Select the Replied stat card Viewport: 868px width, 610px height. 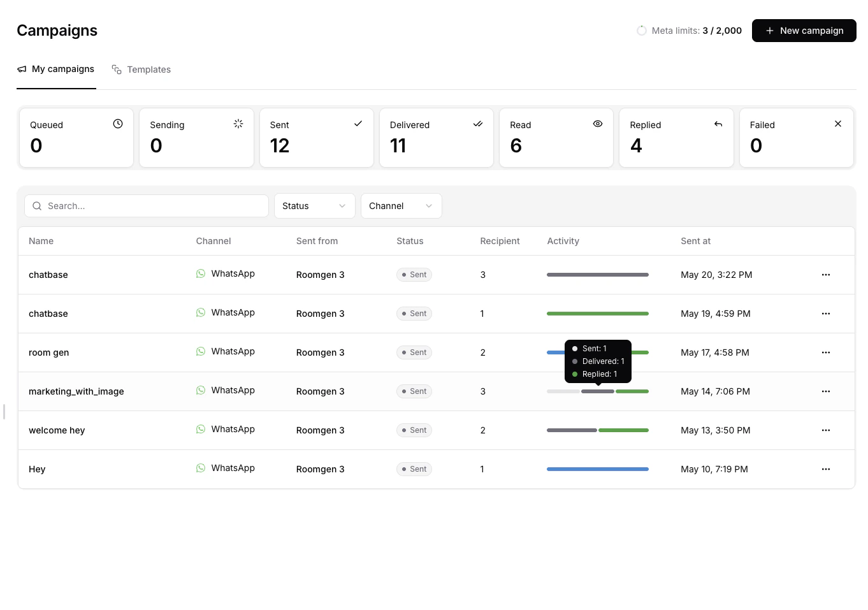pyautogui.click(x=676, y=138)
